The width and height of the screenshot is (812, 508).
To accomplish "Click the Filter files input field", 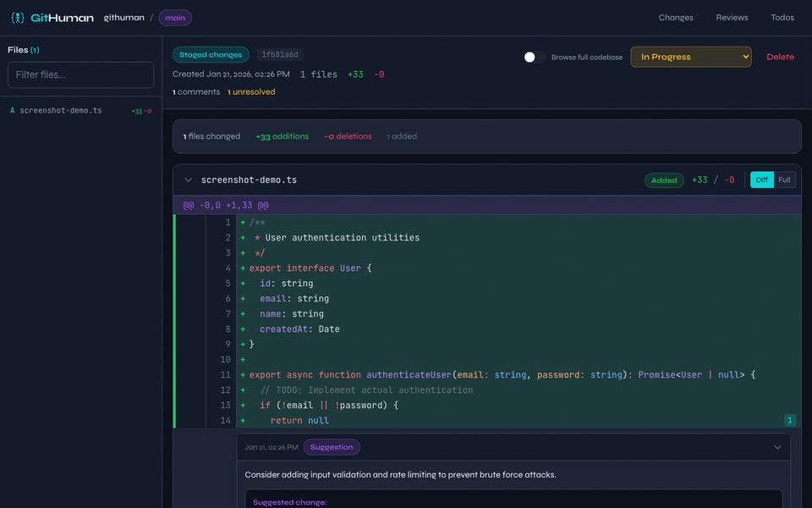I will tap(80, 75).
